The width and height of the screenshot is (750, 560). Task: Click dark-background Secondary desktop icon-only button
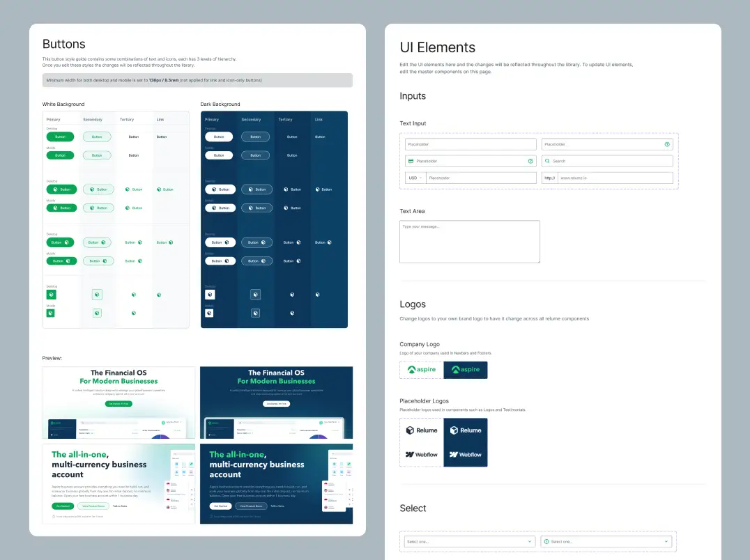coord(255,295)
